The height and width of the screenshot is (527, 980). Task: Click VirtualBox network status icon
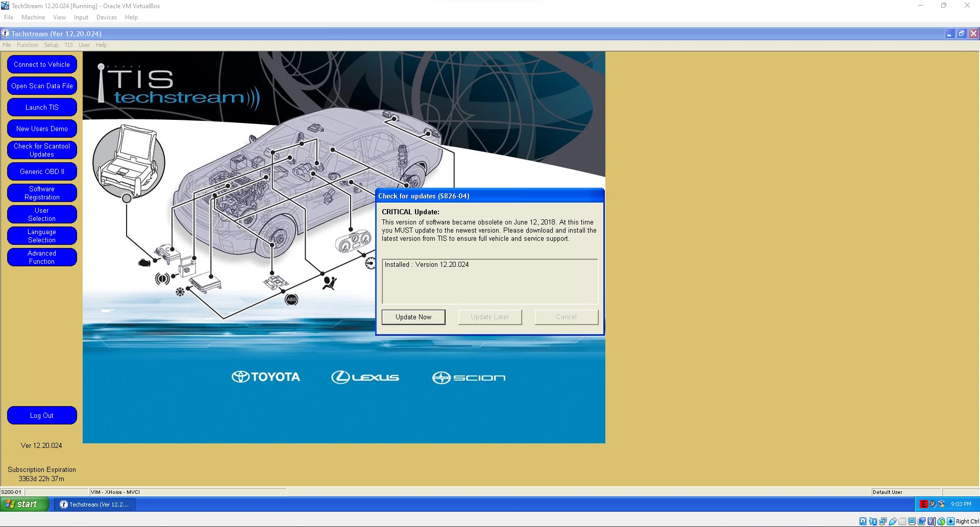(883, 521)
